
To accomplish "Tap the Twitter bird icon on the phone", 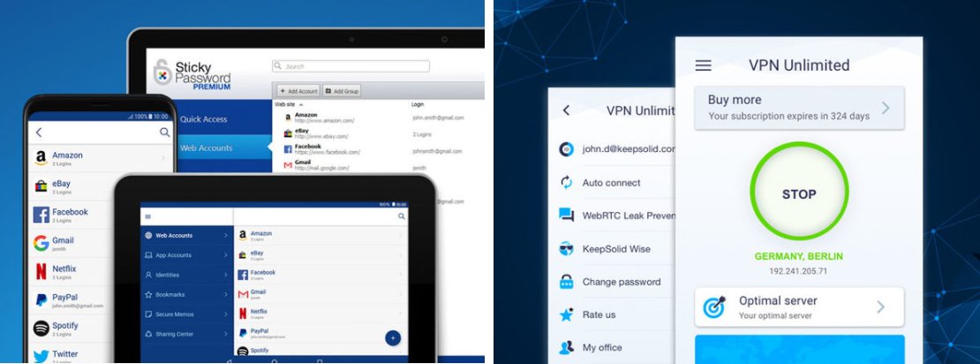I will coord(41,356).
